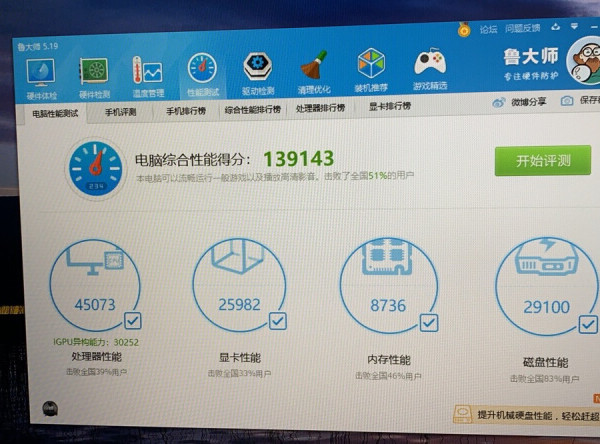The height and width of the screenshot is (444, 600).
Task: Click the skin/theme icon in title bar
Action: (x=555, y=27)
